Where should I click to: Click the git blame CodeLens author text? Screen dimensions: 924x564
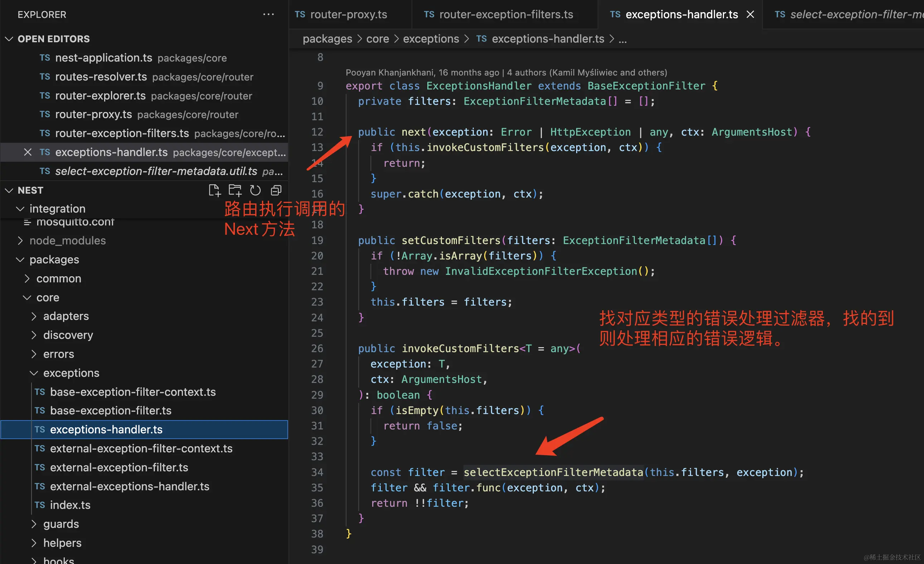(x=506, y=72)
